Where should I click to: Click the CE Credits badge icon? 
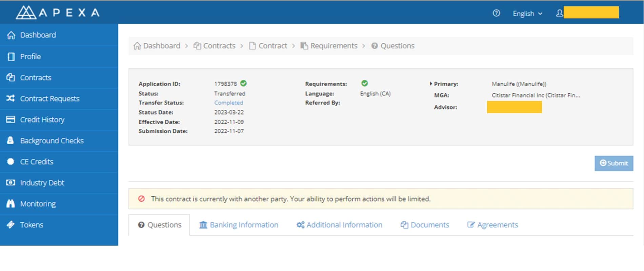click(x=11, y=162)
